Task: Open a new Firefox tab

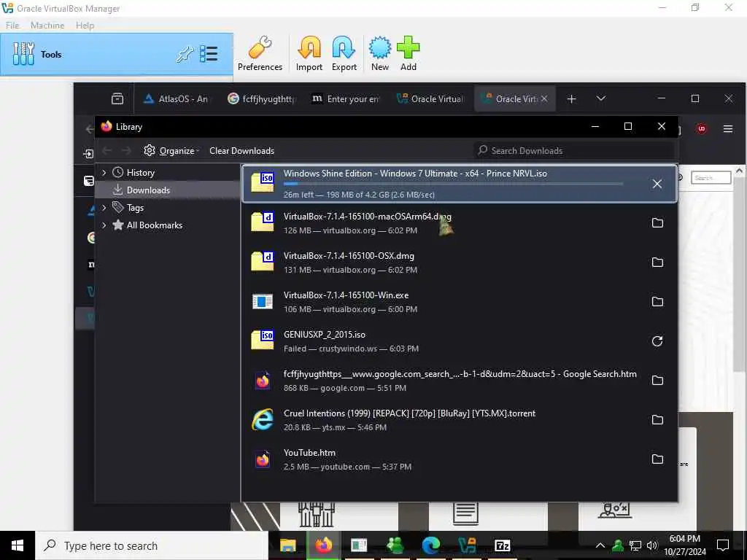Action: (x=572, y=98)
